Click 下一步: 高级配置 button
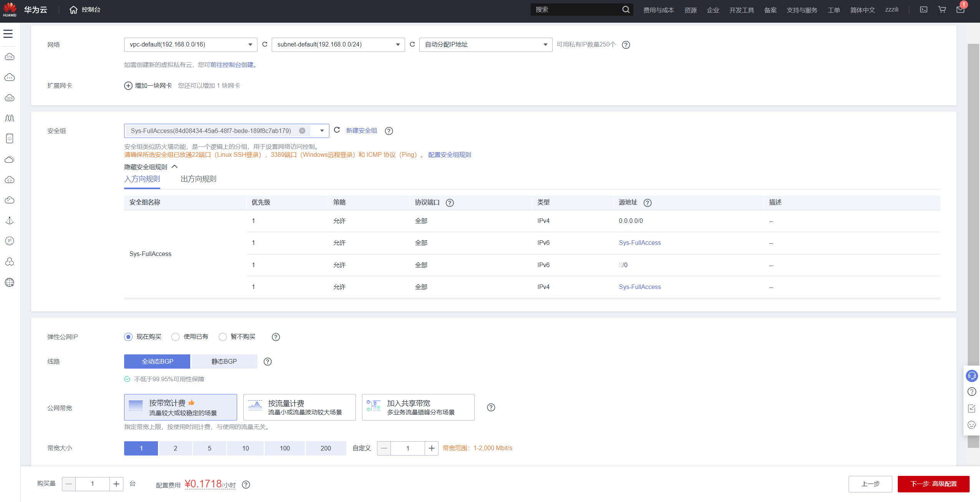This screenshot has width=980, height=502. (x=933, y=484)
